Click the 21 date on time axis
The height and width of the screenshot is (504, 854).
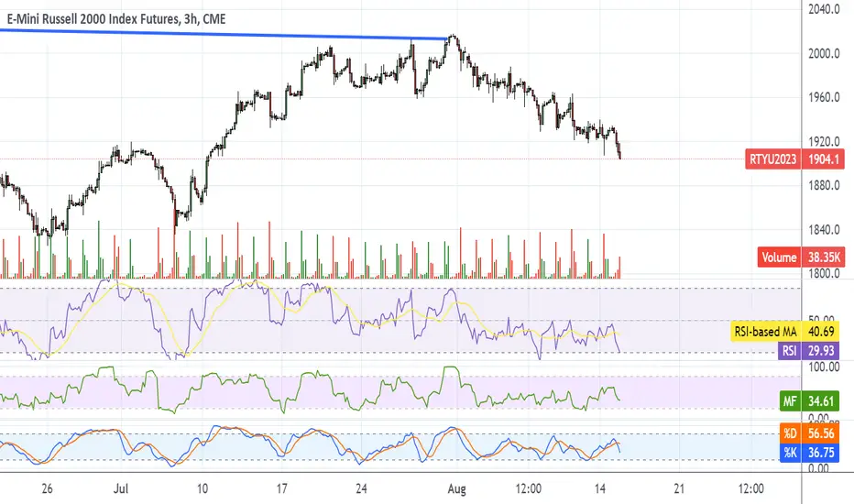pos(679,488)
